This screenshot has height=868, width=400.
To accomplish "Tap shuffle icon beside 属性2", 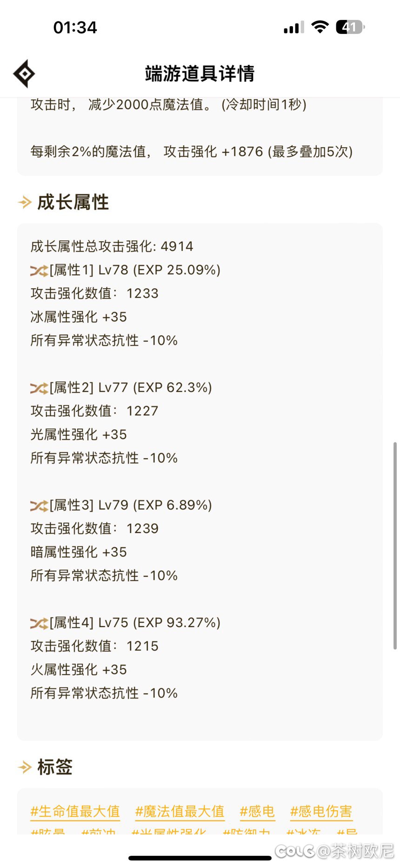I will (39, 387).
